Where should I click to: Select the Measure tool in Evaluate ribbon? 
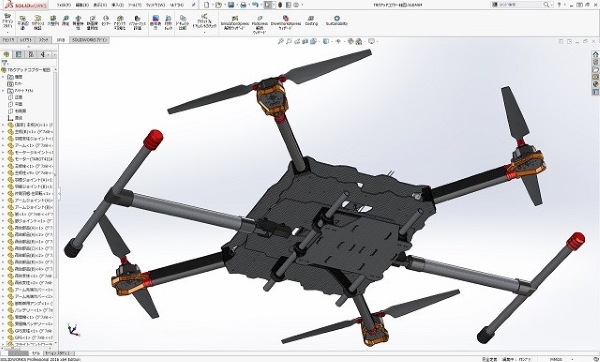[65, 20]
